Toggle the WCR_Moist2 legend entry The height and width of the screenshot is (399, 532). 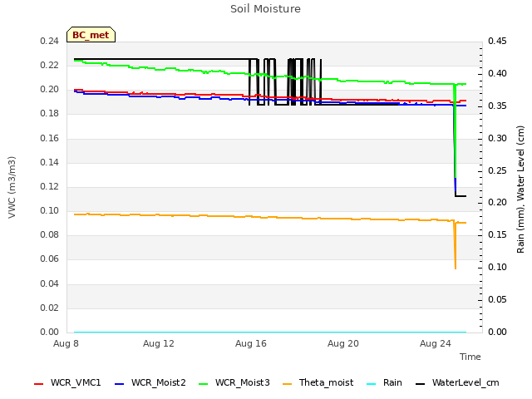point(150,382)
